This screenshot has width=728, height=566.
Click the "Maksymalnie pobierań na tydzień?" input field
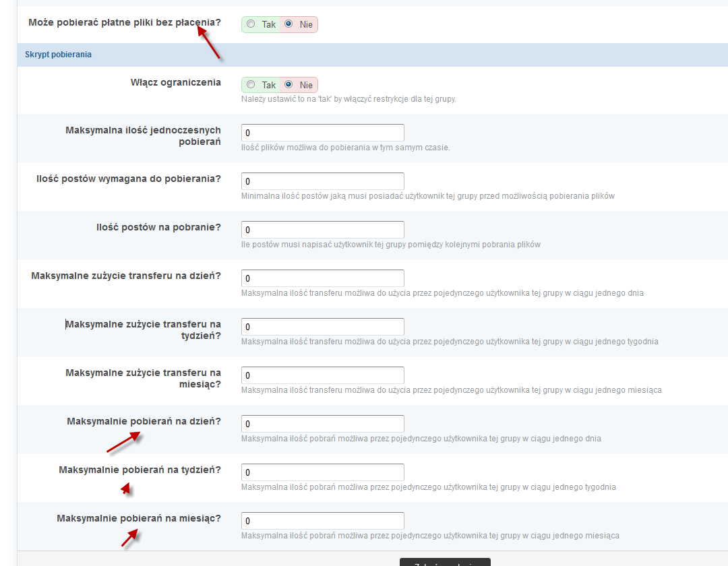click(322, 472)
